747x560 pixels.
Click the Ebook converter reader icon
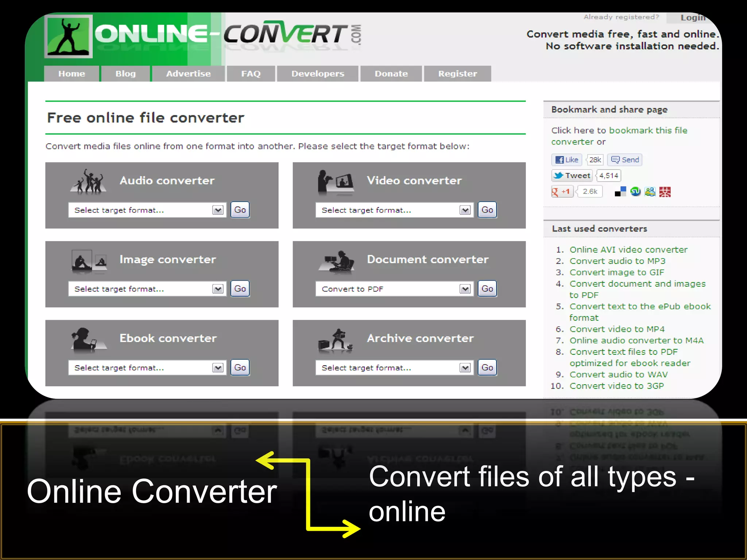click(x=89, y=339)
